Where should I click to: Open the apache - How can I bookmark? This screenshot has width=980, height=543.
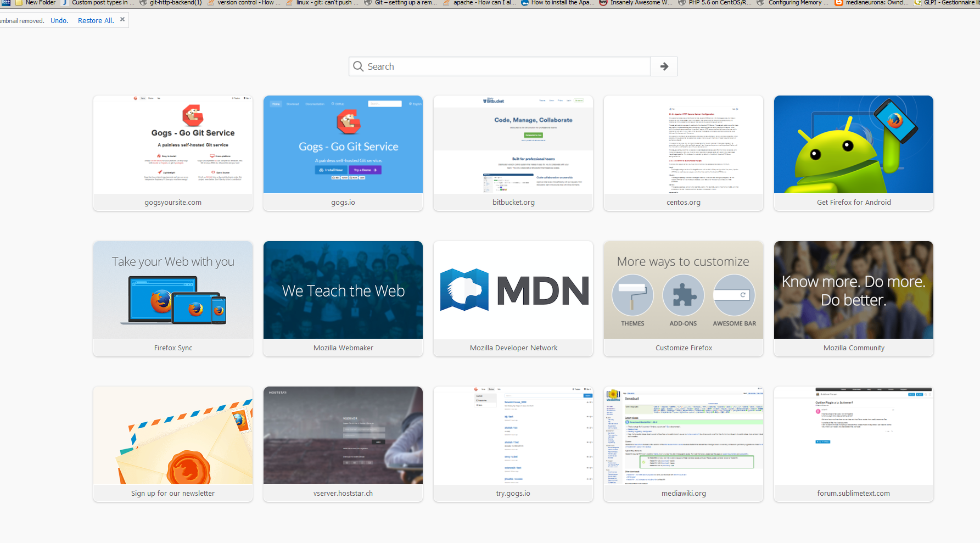point(479,3)
